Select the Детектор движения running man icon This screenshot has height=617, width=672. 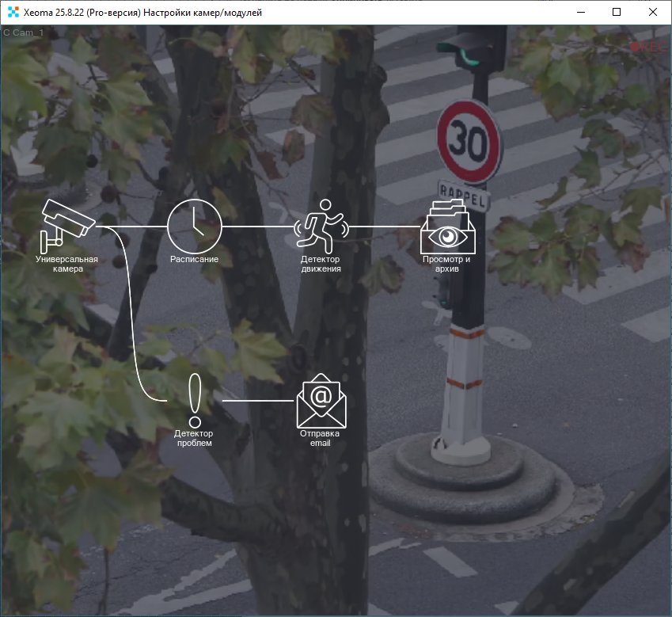321,225
